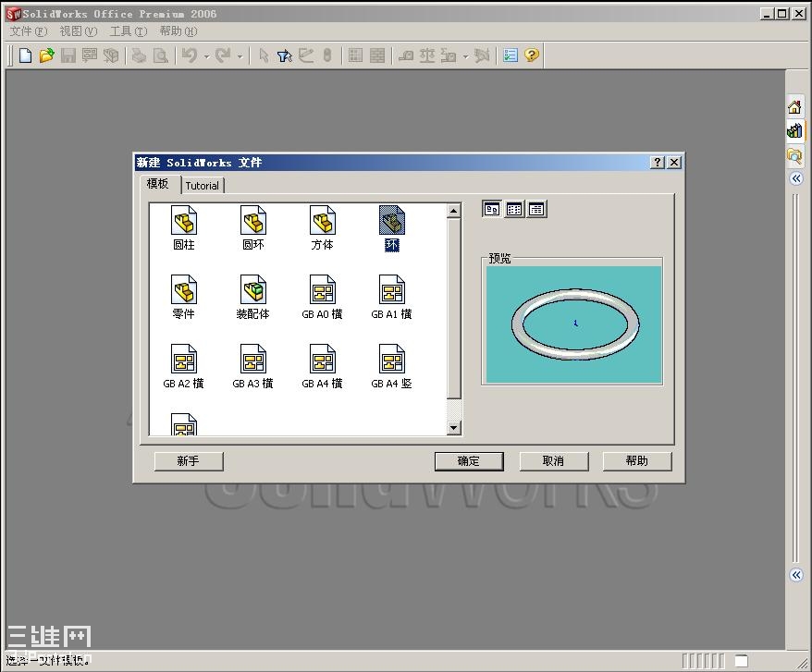Select the 圆环 part template
The image size is (812, 672).
(x=253, y=227)
